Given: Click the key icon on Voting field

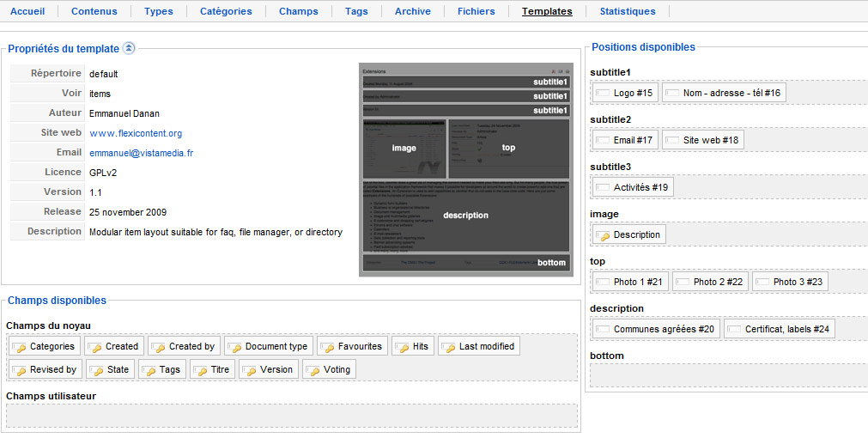Looking at the screenshot, I should coord(314,370).
